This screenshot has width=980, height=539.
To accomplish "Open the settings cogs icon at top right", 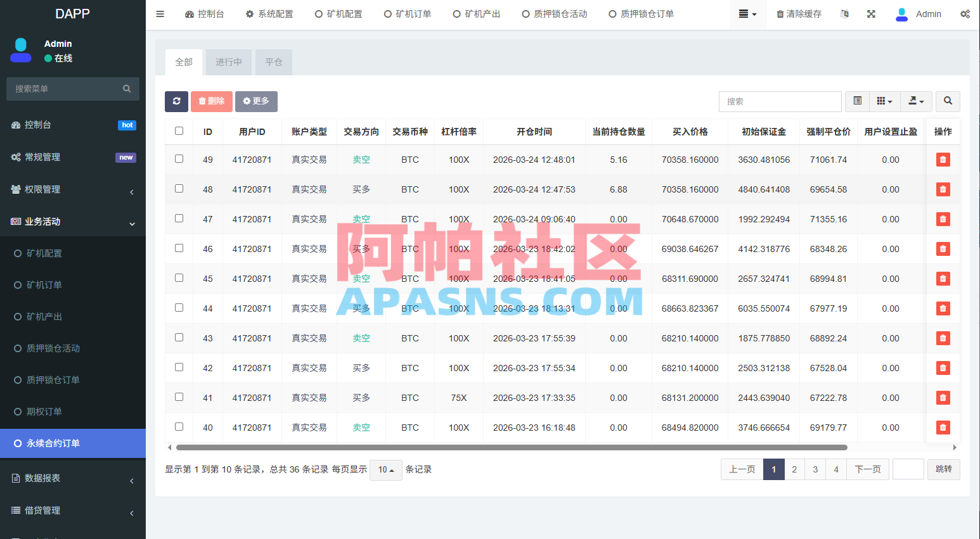I will coord(965,14).
